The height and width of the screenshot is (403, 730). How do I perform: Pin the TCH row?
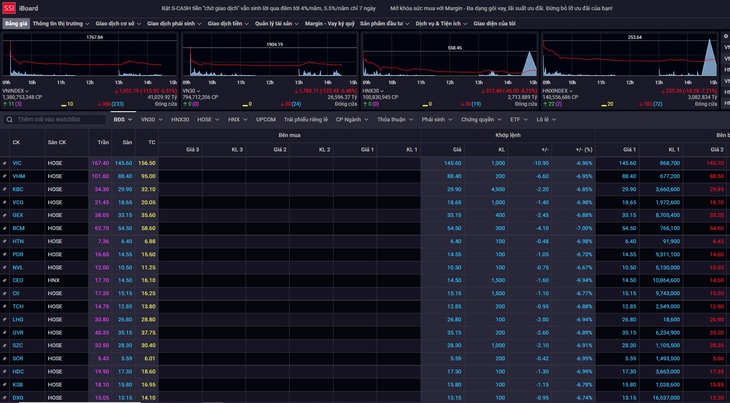5,307
